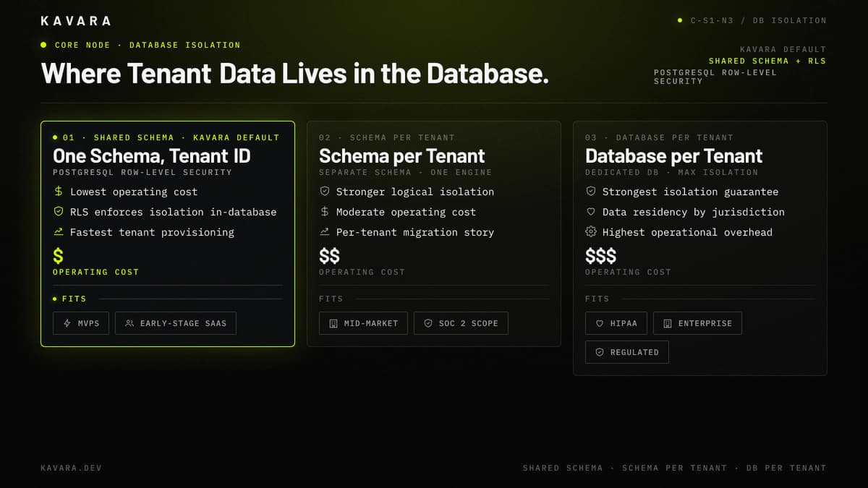Click the dollar icon beside Lowest operating cost
The width and height of the screenshot is (868, 488).
tap(59, 192)
